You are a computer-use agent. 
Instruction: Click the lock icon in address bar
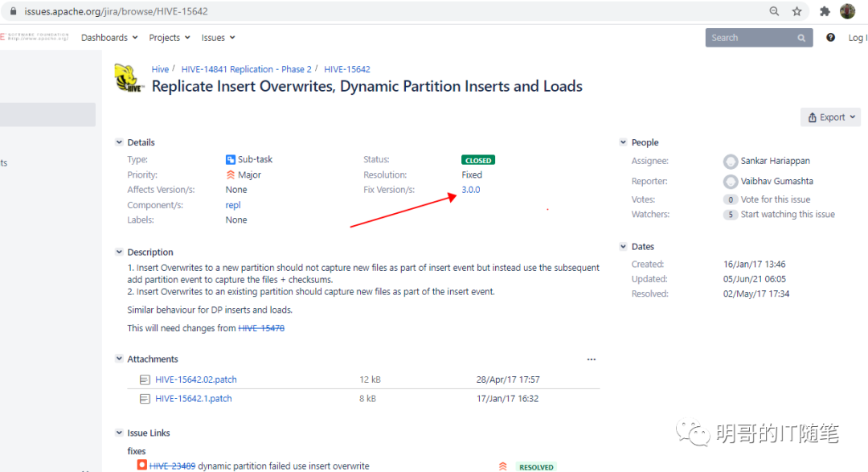[x=14, y=11]
